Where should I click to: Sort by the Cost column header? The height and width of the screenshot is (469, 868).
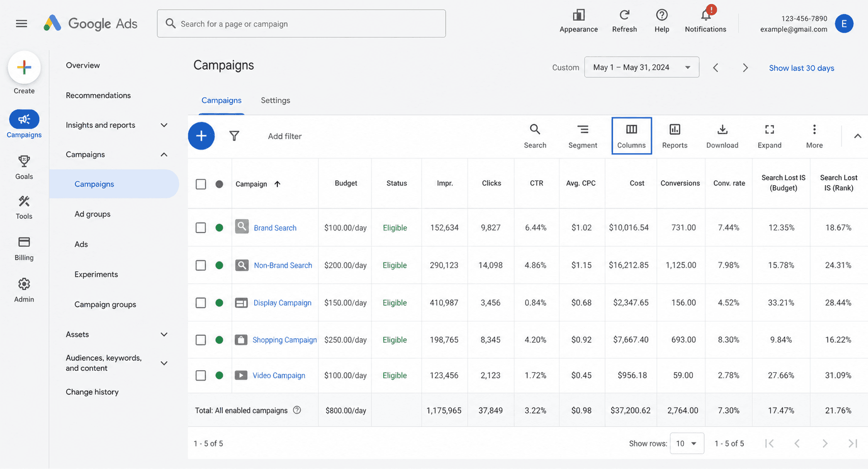point(637,183)
